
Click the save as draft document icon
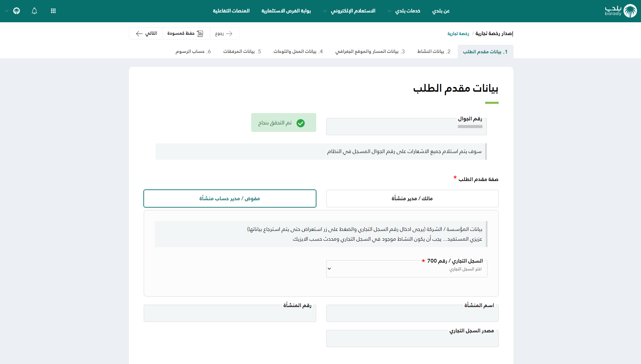coord(200,33)
